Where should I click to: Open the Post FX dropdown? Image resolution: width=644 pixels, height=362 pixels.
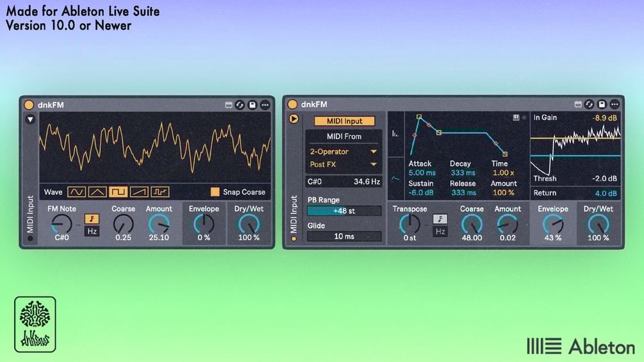pyautogui.click(x=344, y=164)
